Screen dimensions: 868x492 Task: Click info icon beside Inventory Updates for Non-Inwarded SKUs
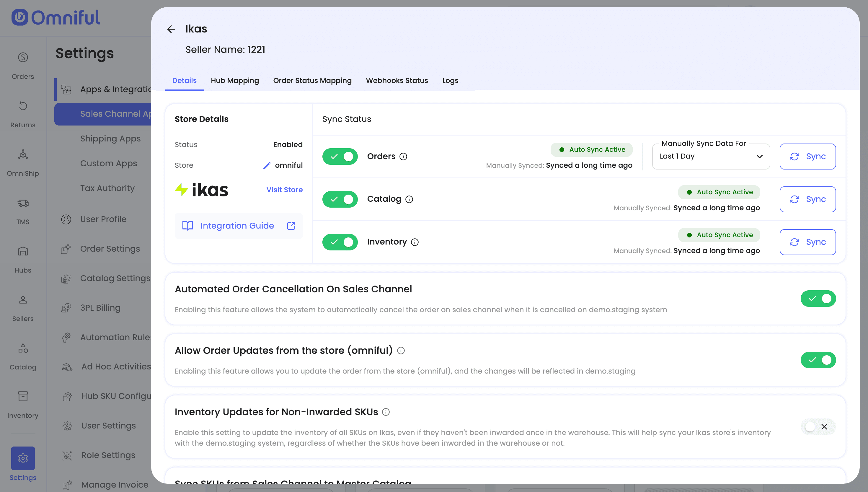[386, 412]
